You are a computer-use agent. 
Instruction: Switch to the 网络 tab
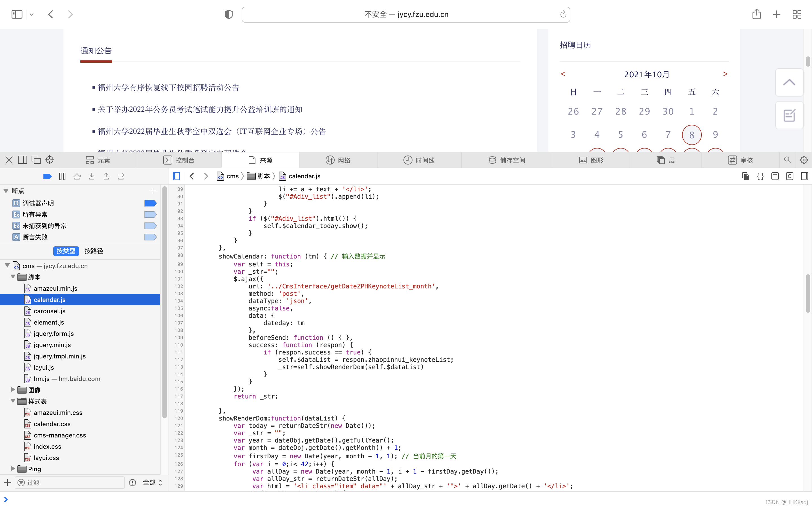tap(338, 160)
